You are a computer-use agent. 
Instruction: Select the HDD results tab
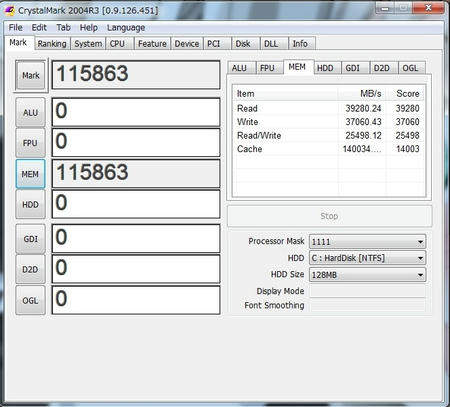click(x=325, y=68)
